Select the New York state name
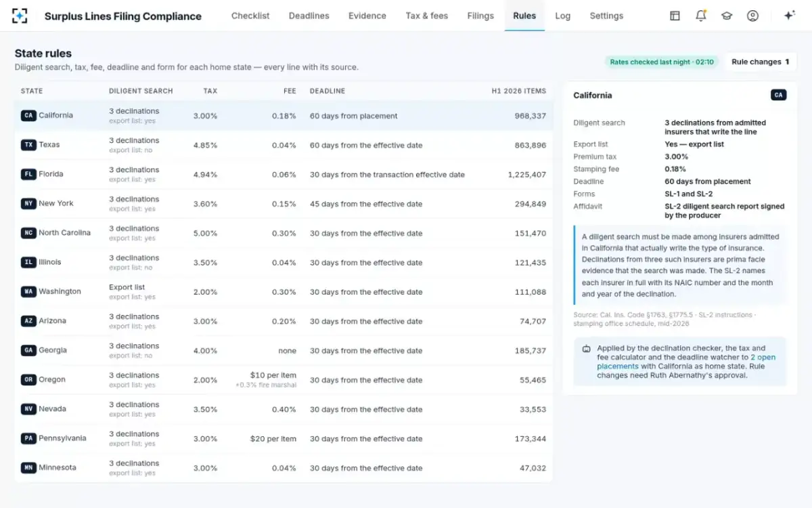Image resolution: width=812 pixels, height=508 pixels. click(56, 204)
